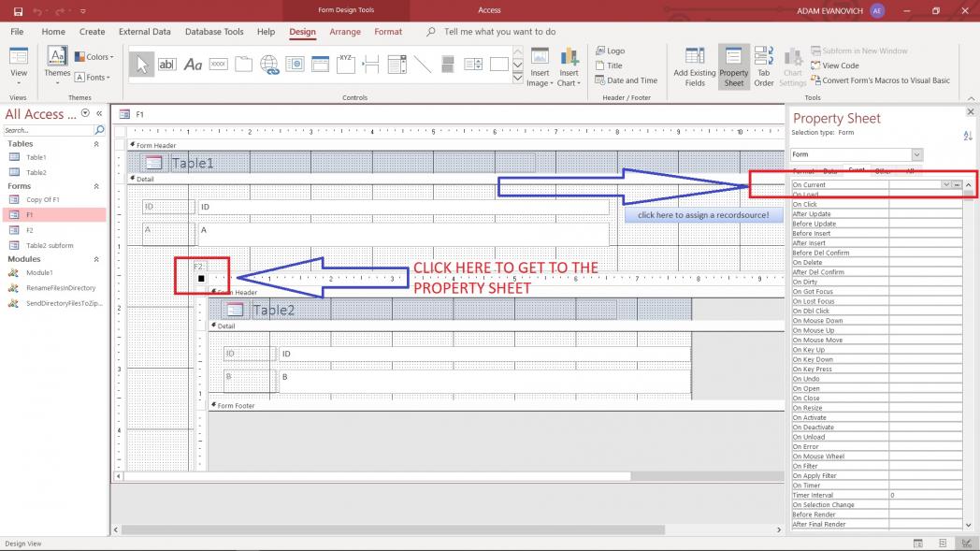Open Table1 in the navigation pane
Image resolution: width=980 pixels, height=551 pixels.
[36, 157]
